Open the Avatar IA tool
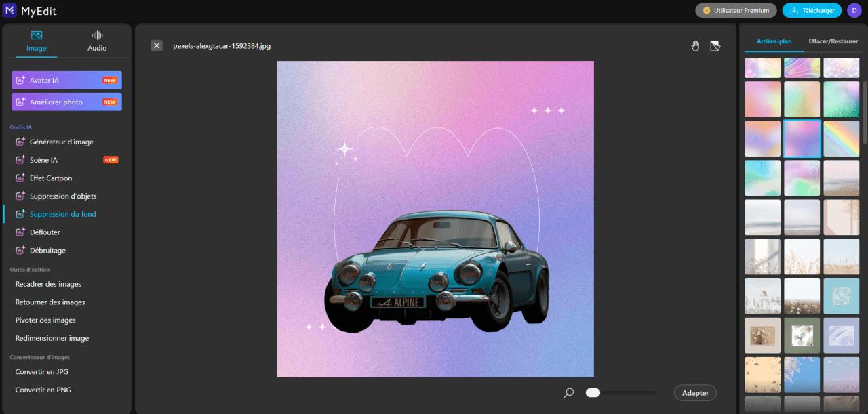Screen dimensions: 868x414 pos(66,79)
